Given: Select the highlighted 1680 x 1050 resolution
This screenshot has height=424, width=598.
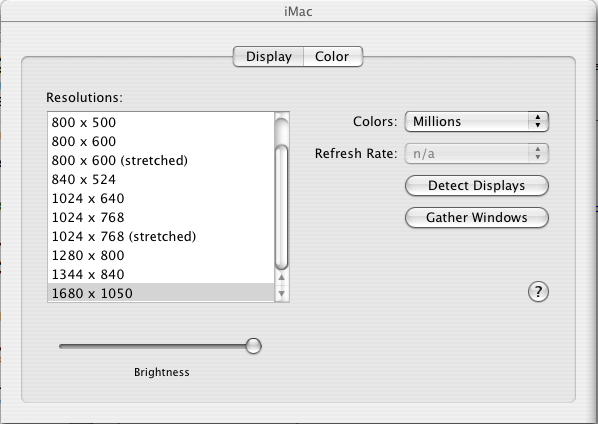Looking at the screenshot, I should [x=161, y=293].
